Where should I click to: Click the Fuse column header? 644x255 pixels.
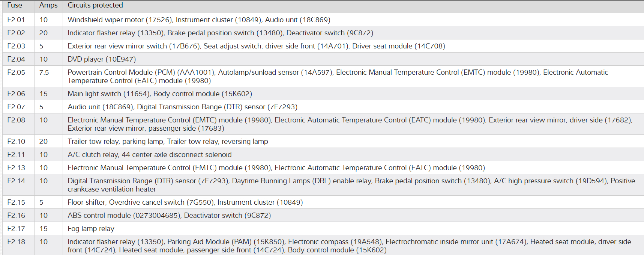(x=15, y=5)
